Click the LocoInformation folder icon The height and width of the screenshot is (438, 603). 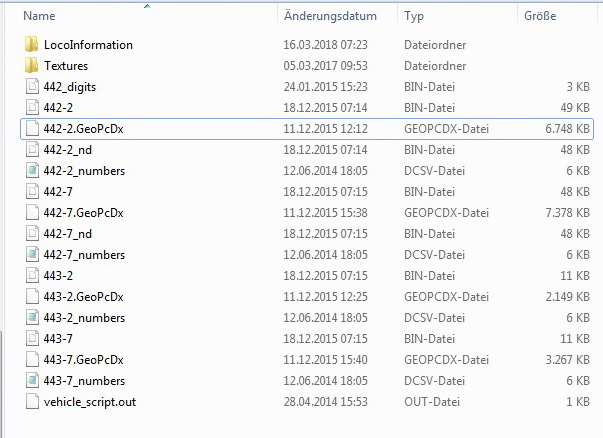pyautogui.click(x=30, y=45)
